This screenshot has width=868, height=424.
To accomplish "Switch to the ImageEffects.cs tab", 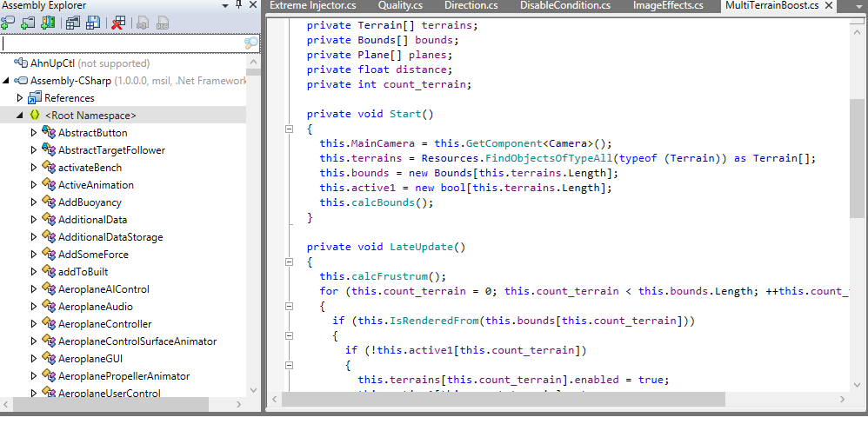I will coord(667,6).
